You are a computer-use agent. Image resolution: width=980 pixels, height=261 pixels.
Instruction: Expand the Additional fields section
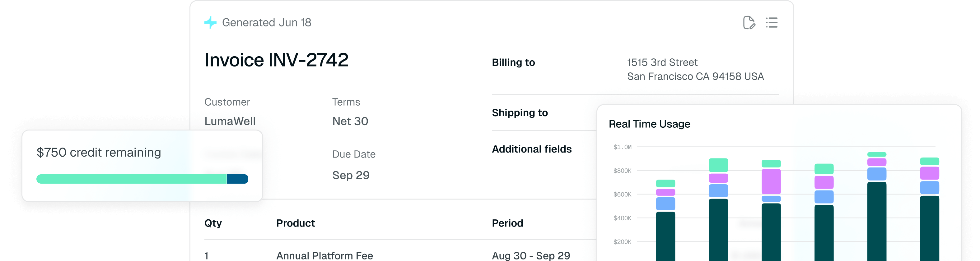pyautogui.click(x=531, y=149)
